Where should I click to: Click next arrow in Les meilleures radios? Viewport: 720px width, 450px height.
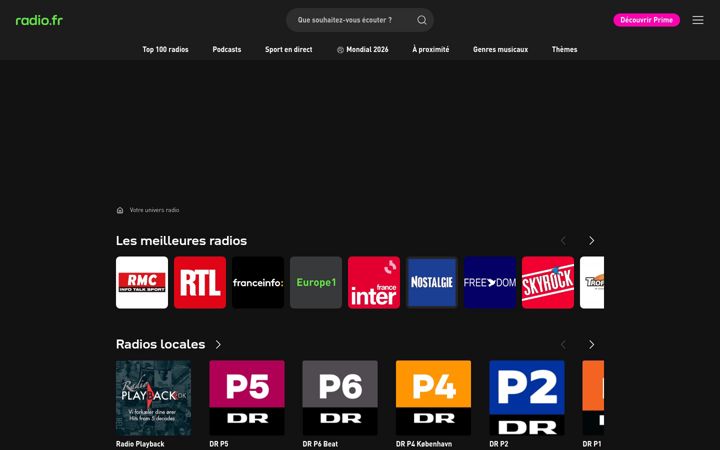click(591, 241)
